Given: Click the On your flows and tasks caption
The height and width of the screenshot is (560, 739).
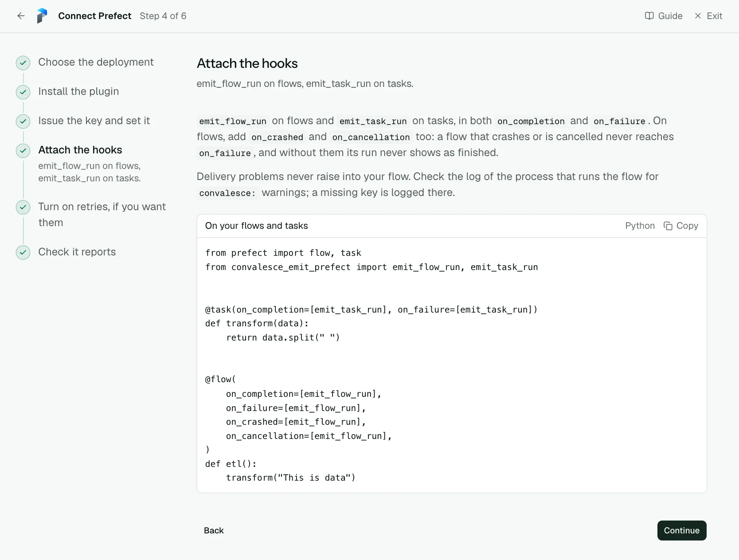Looking at the screenshot, I should (257, 226).
